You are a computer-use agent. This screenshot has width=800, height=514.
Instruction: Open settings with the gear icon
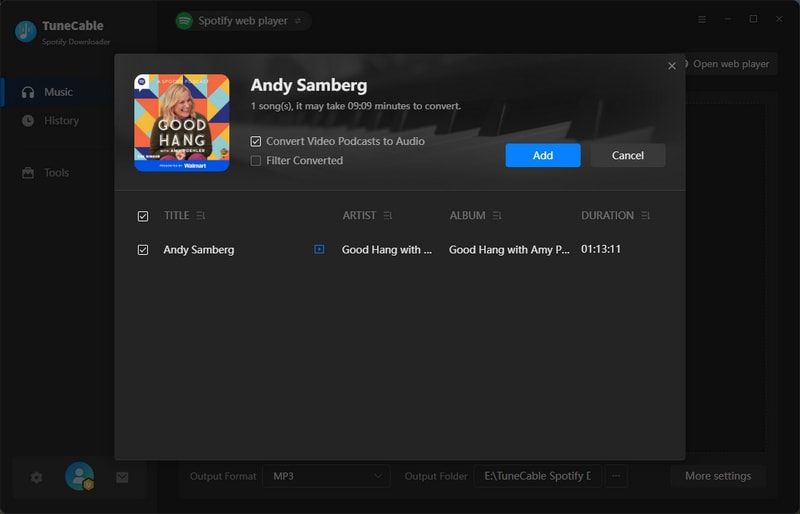pyautogui.click(x=36, y=477)
